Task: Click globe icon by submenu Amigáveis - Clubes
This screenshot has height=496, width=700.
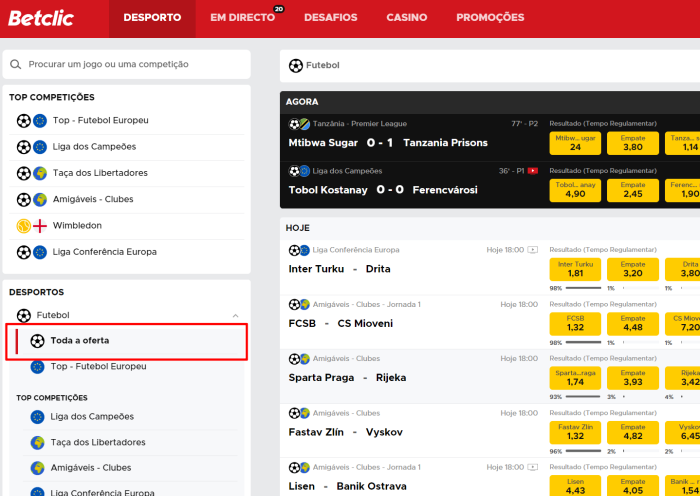Action: 38,468
